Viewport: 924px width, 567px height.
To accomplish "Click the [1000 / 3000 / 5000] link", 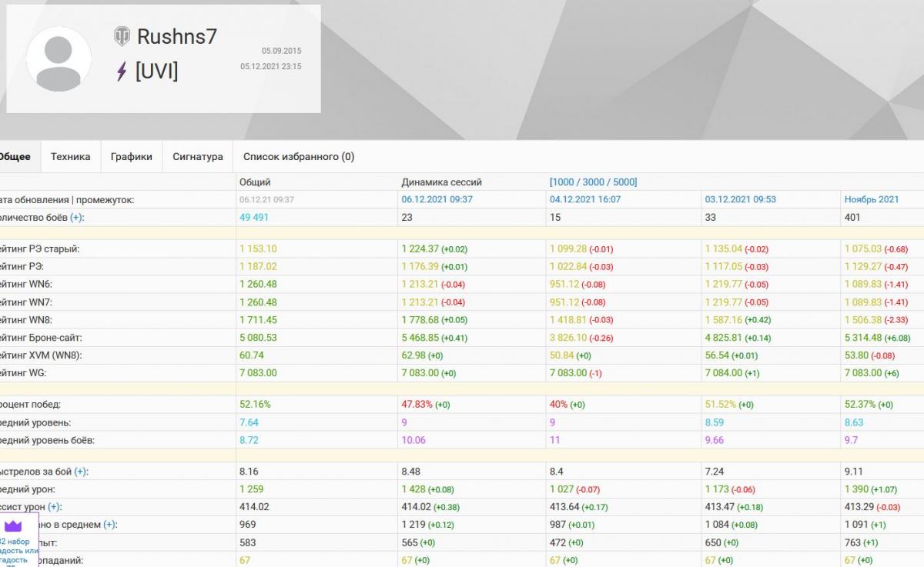I will (593, 182).
